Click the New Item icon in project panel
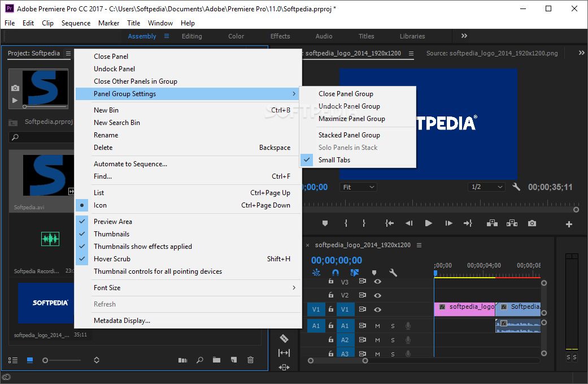 234,360
